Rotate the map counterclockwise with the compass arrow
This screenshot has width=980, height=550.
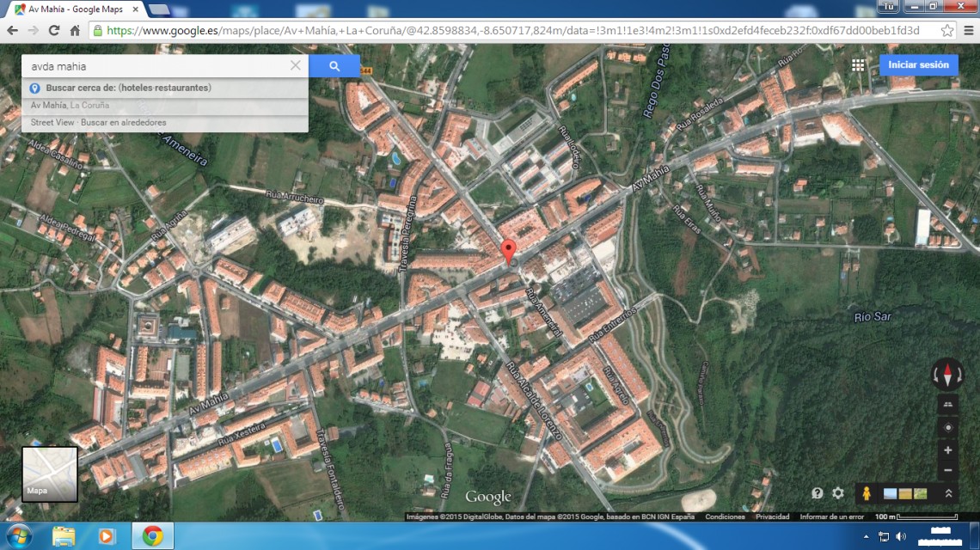tap(935, 375)
